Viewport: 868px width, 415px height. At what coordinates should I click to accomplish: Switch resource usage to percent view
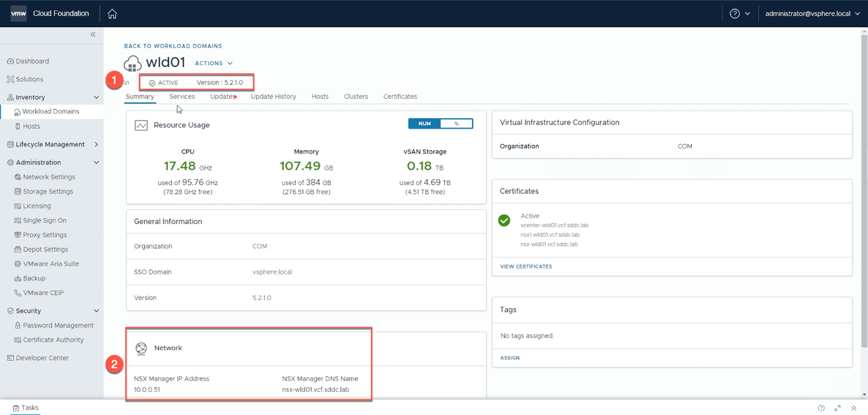pos(456,124)
